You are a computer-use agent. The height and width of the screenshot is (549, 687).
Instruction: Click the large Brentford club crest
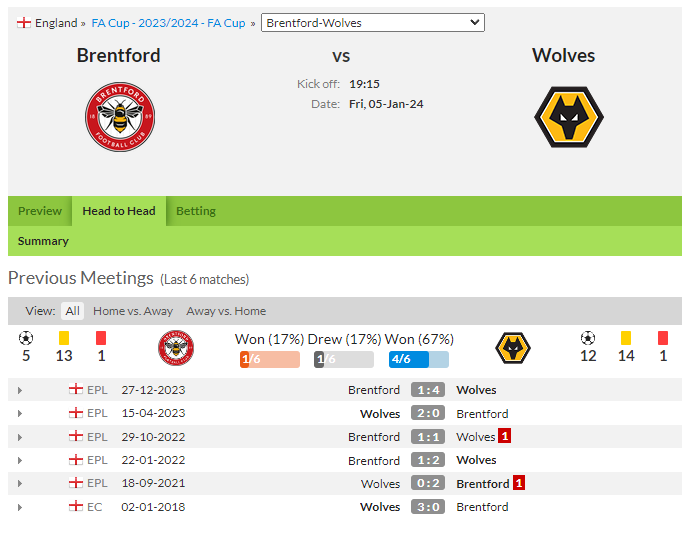click(x=120, y=117)
